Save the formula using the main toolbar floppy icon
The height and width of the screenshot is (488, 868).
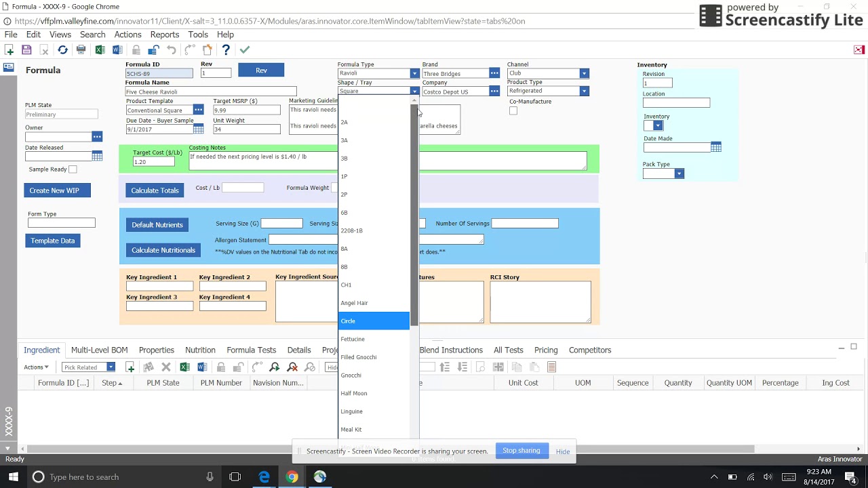click(x=26, y=50)
